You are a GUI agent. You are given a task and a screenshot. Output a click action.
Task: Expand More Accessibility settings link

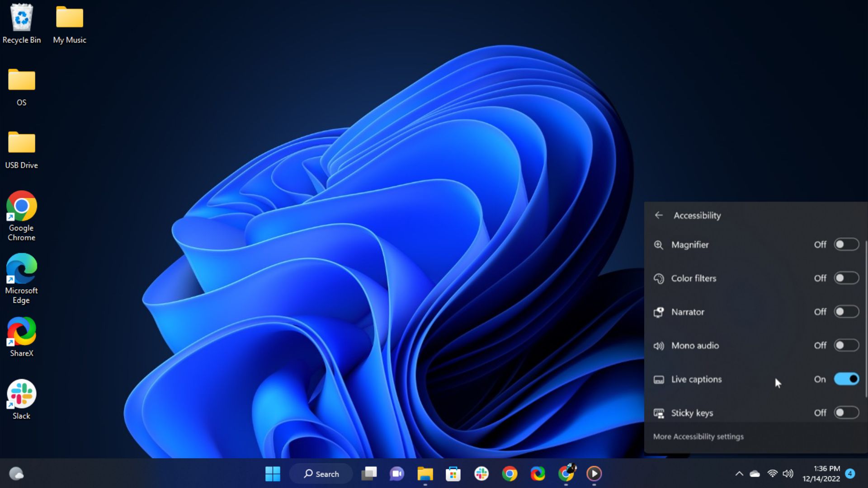coord(698,436)
